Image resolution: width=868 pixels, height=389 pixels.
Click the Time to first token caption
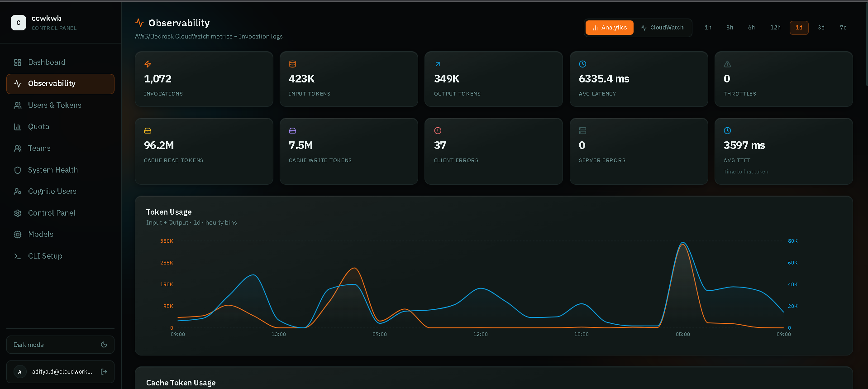coord(746,172)
